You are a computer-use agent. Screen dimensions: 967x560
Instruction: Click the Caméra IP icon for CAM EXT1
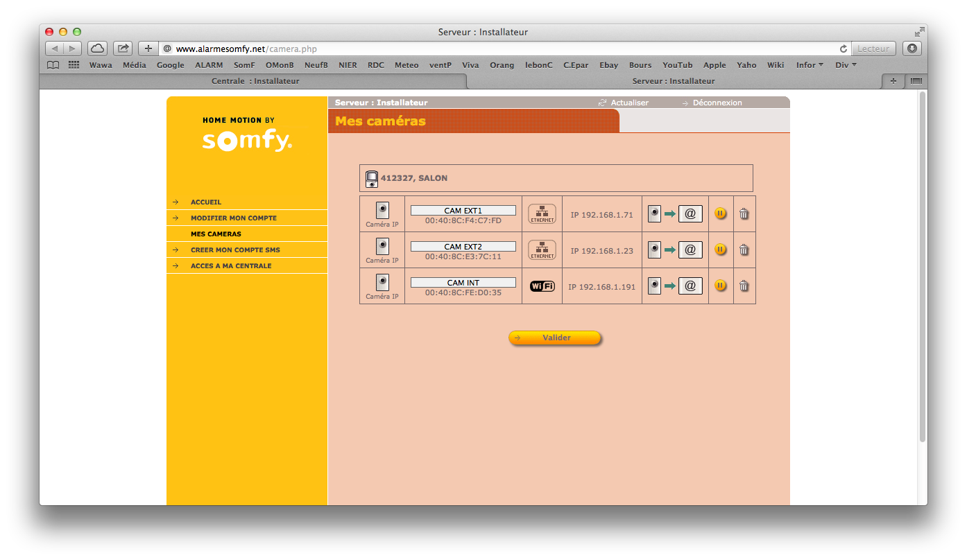[x=382, y=211]
